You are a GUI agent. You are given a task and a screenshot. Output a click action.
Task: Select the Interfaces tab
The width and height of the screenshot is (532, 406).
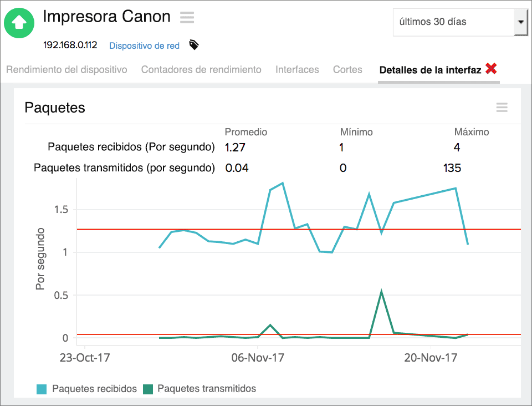click(297, 70)
